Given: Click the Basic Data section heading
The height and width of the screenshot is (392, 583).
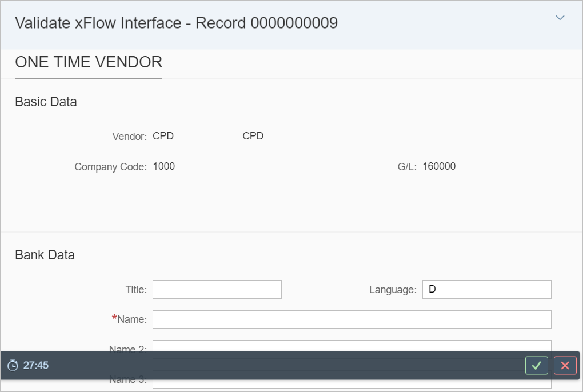Looking at the screenshot, I should 46,102.
